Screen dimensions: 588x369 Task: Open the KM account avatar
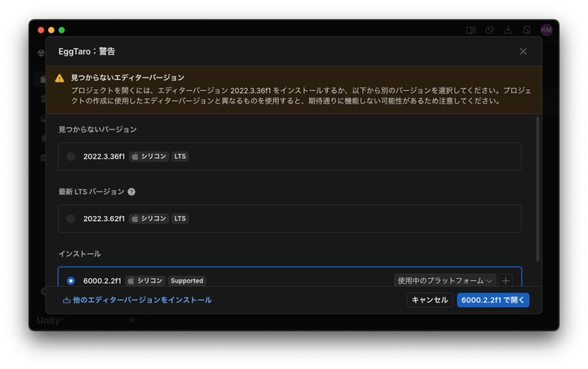(x=547, y=30)
